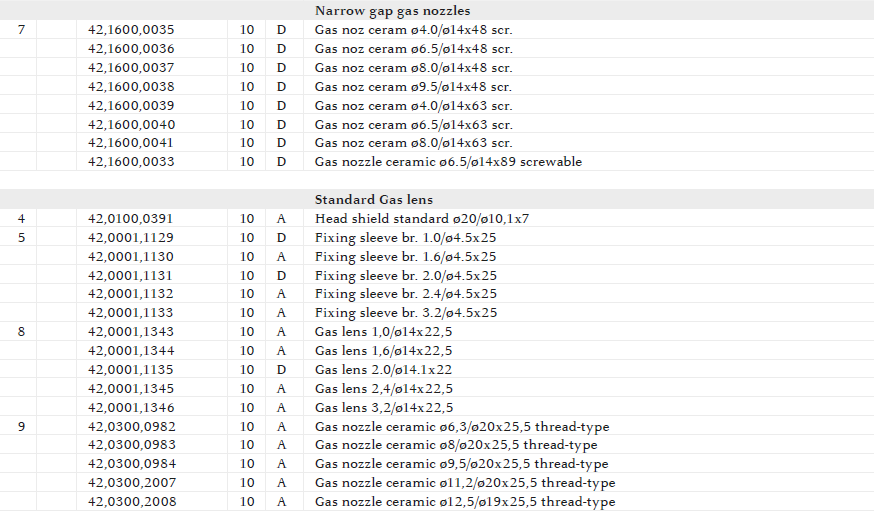Screen dimensions: 874x520
Task: Click Gas nozzle ceramic ø6,3/ø20x25,5 thread-type
Action: (x=461, y=427)
